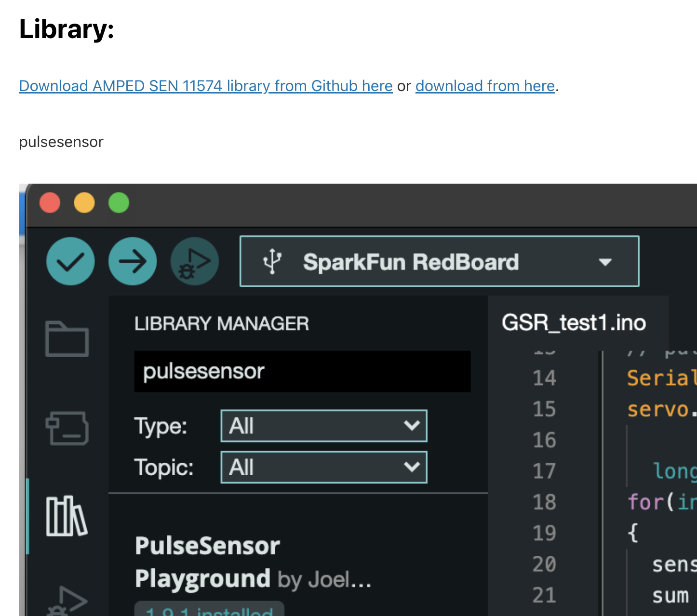Start the debugger with the bug play icon

pyautogui.click(x=195, y=261)
